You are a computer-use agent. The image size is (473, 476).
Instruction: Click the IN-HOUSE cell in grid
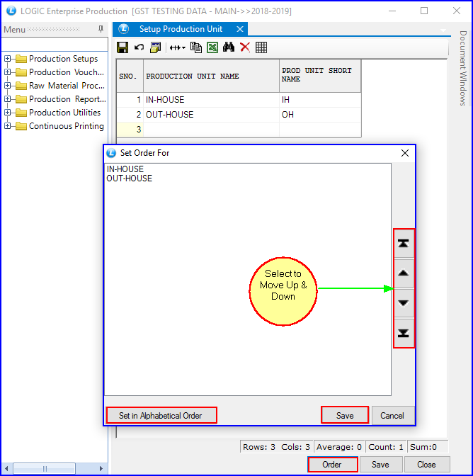[x=211, y=100]
